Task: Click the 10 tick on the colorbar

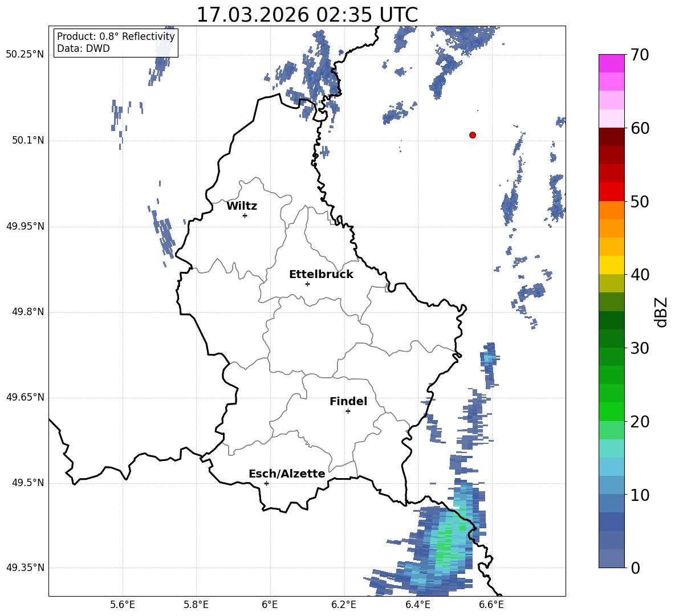Action: pos(640,495)
